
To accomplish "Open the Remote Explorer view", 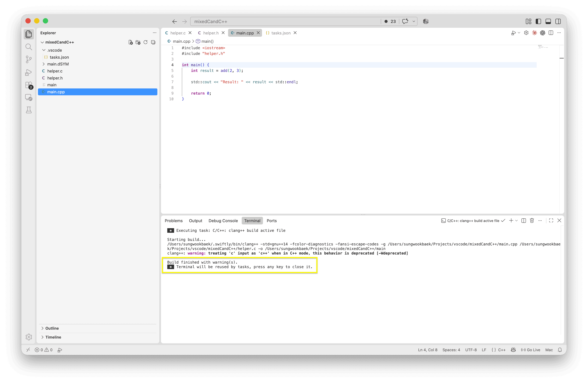I will (x=29, y=97).
